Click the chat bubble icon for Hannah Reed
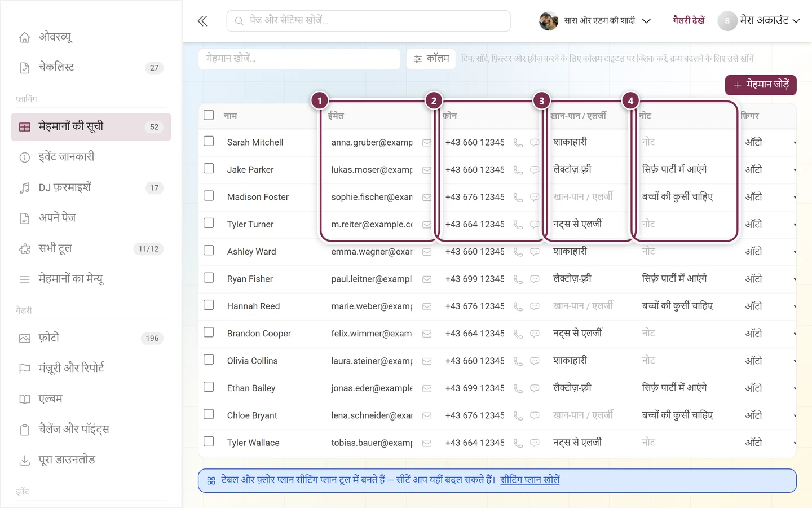The image size is (812, 508). pyautogui.click(x=535, y=306)
